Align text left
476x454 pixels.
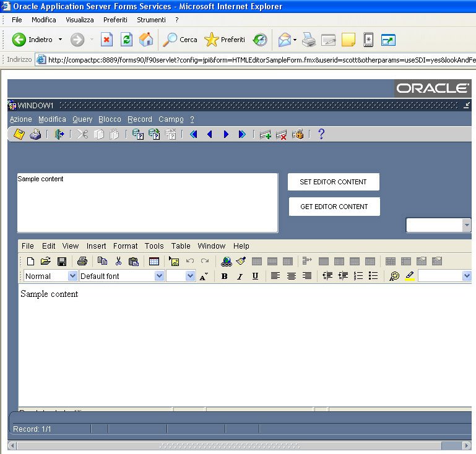[x=275, y=276]
